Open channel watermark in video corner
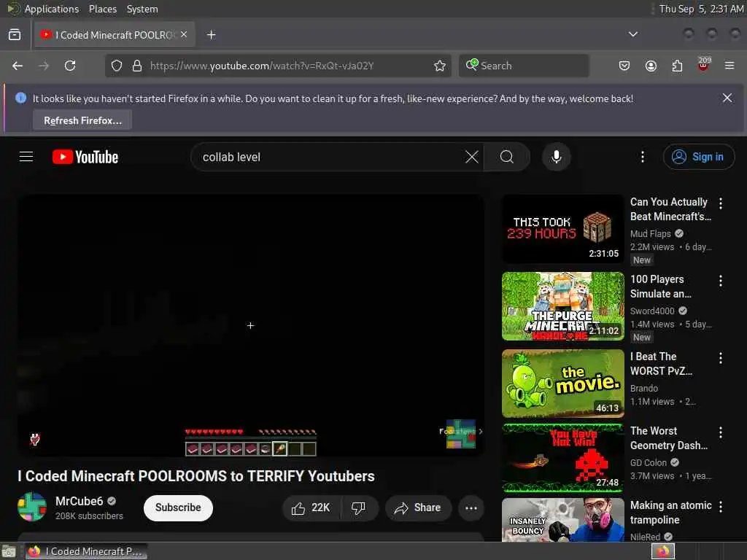The width and height of the screenshot is (747, 560). point(461,433)
